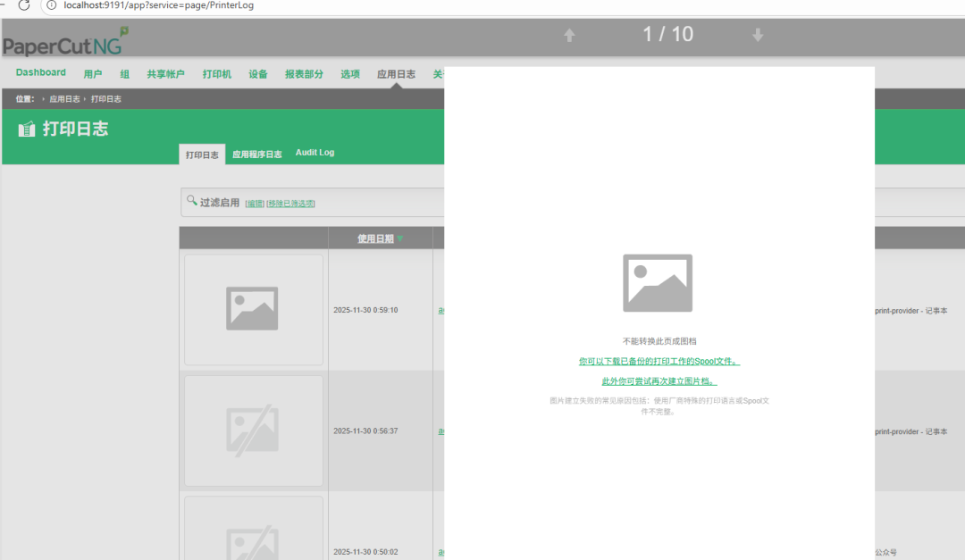
Task: Open the 打印机 navigation menu item
Action: tap(217, 74)
